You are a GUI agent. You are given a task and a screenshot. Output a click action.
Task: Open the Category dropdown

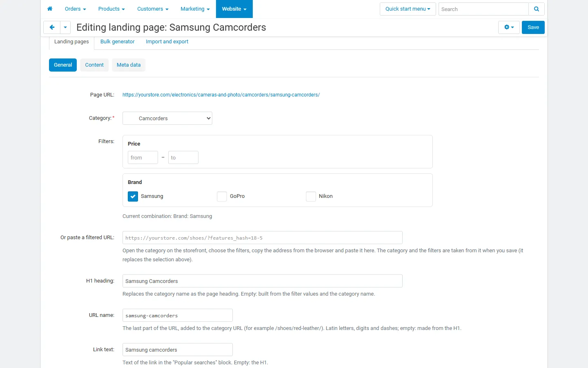(x=167, y=118)
